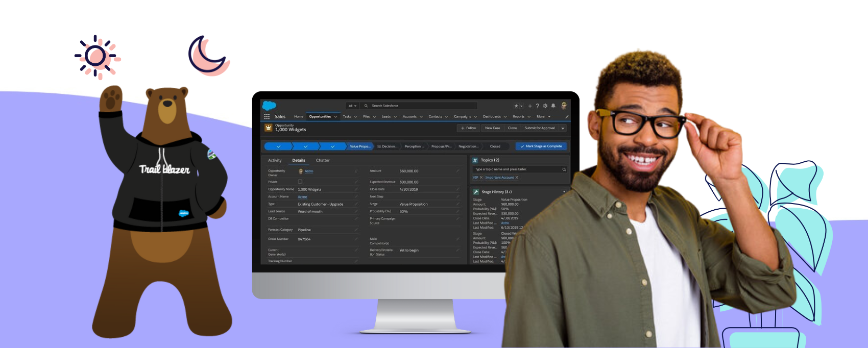This screenshot has height=348, width=868.
Task: Click the Opportunity crown icon
Action: tap(269, 128)
